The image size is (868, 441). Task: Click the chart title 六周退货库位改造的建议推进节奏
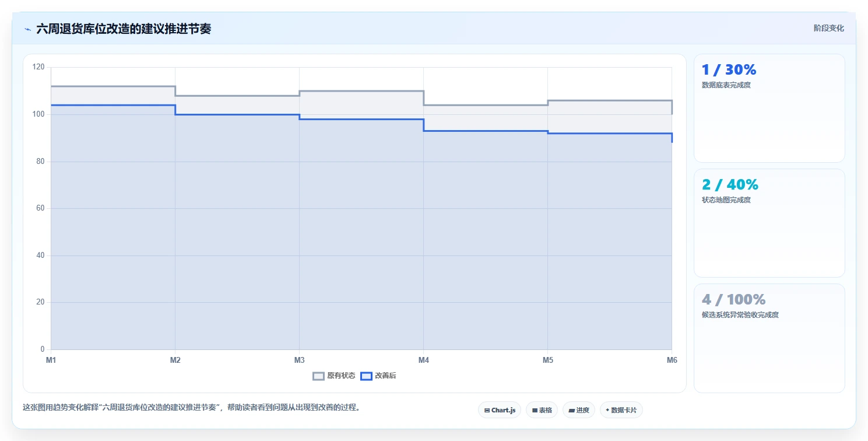[x=124, y=29]
